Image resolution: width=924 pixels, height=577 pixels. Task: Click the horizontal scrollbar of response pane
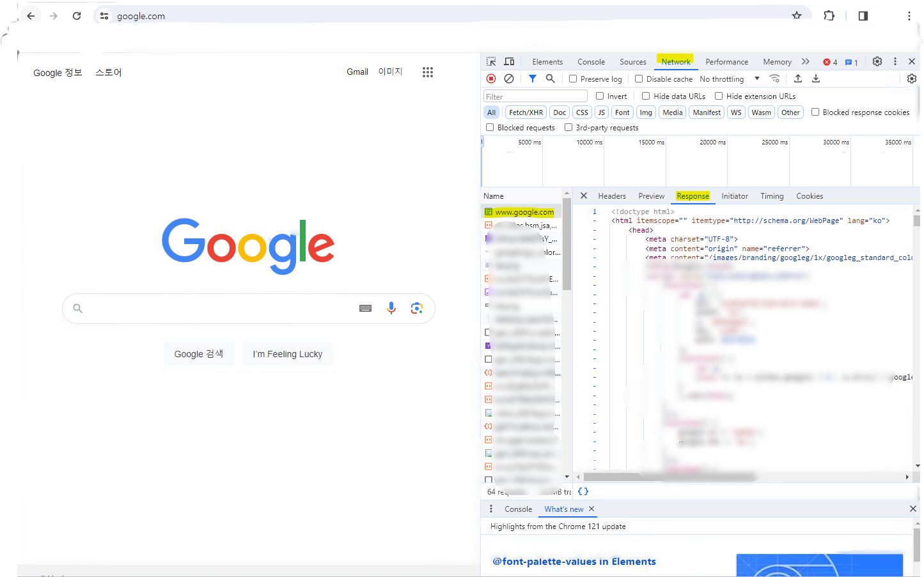click(671, 477)
